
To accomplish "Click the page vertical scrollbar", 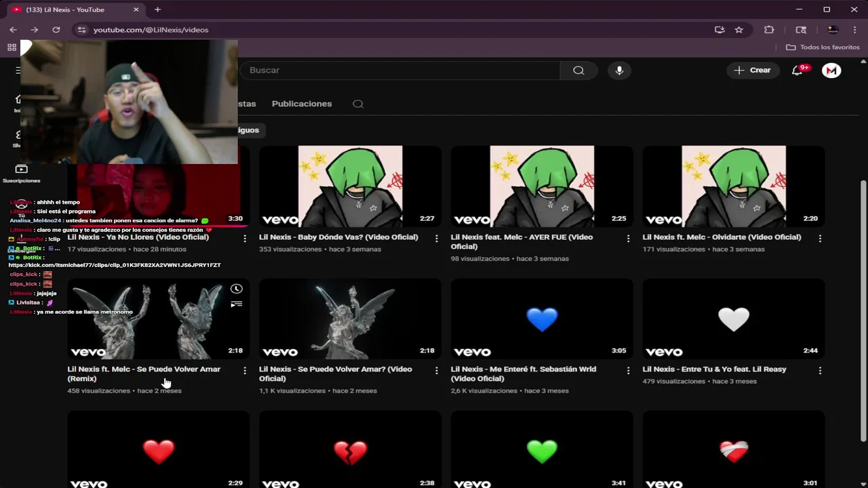I will (863, 310).
